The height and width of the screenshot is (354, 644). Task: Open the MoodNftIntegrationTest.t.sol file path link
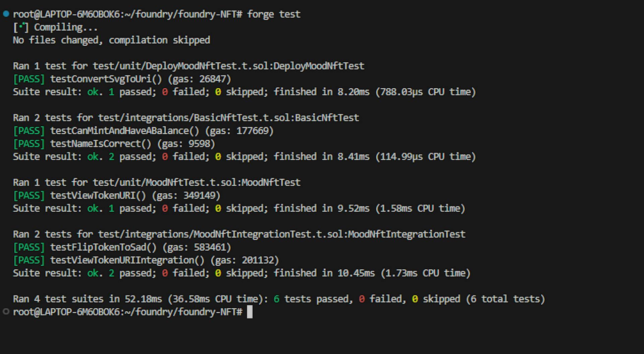[x=220, y=234]
